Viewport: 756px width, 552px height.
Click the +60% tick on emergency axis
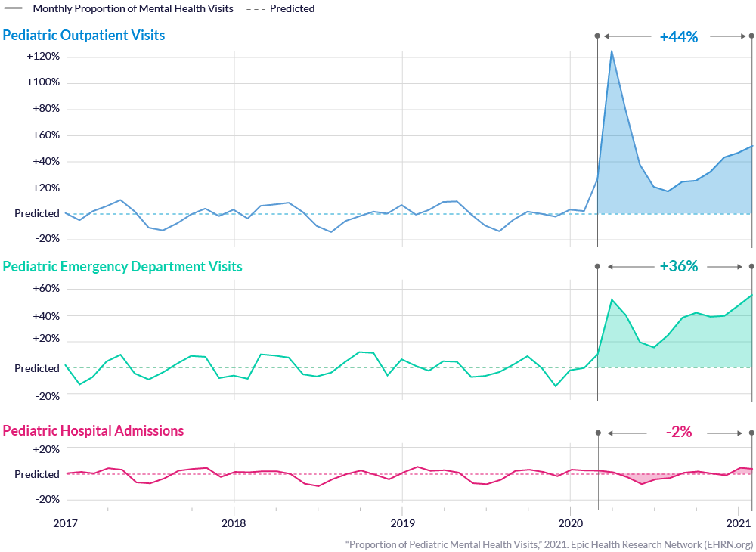pos(46,289)
